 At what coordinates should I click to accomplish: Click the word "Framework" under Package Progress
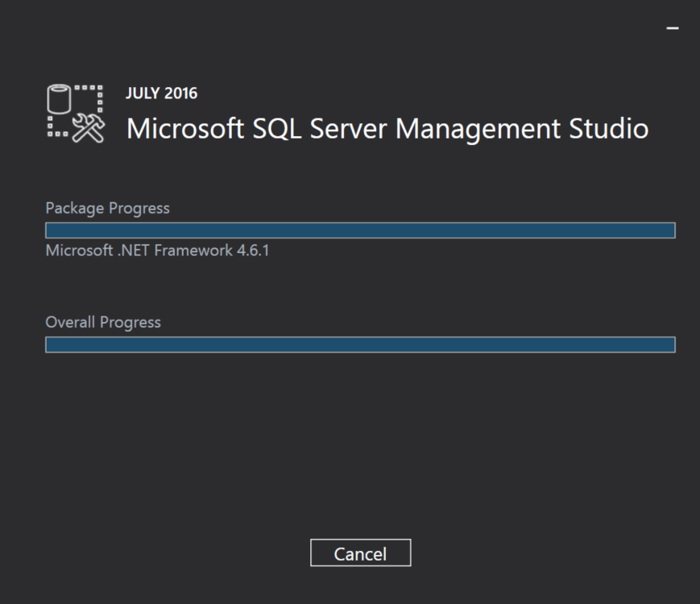pos(193,250)
